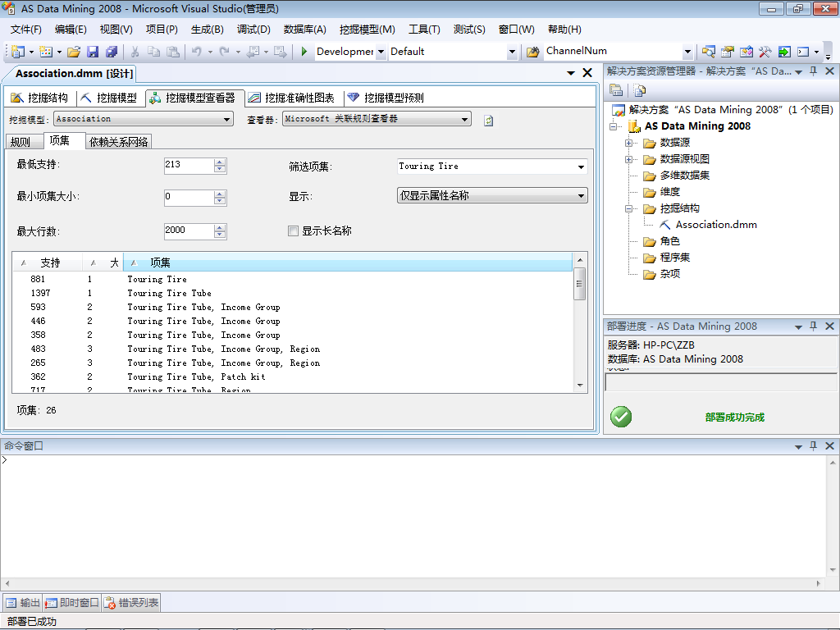Pin the deployment progress panel

click(x=813, y=326)
